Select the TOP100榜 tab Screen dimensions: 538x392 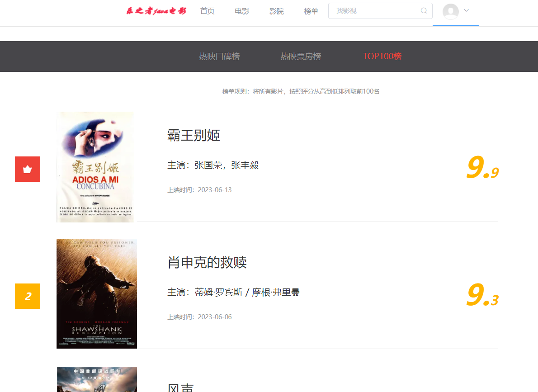click(382, 57)
